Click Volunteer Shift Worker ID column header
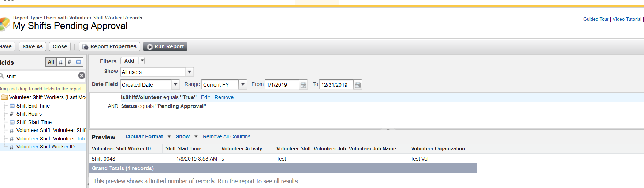 (x=126, y=148)
